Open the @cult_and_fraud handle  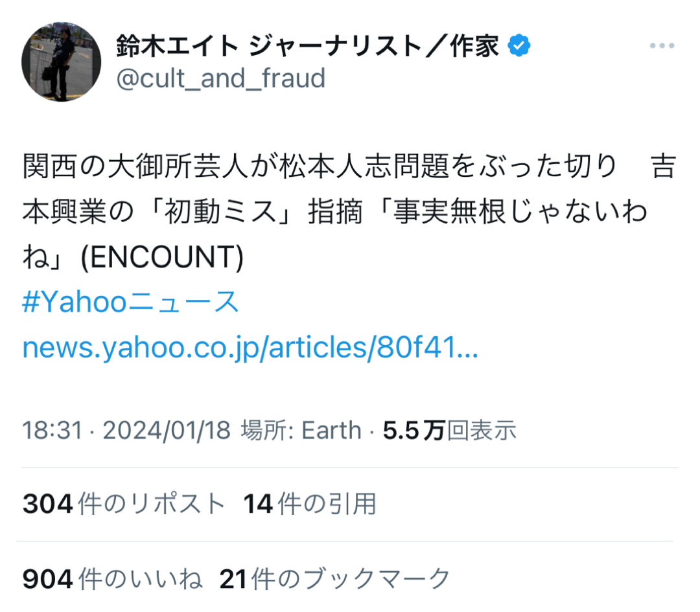pyautogui.click(x=220, y=79)
